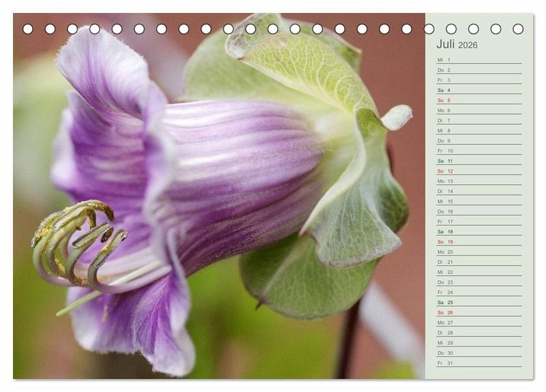The image size is (546, 392).
Task: Click the "Juli" month heading
Action: click(446, 44)
